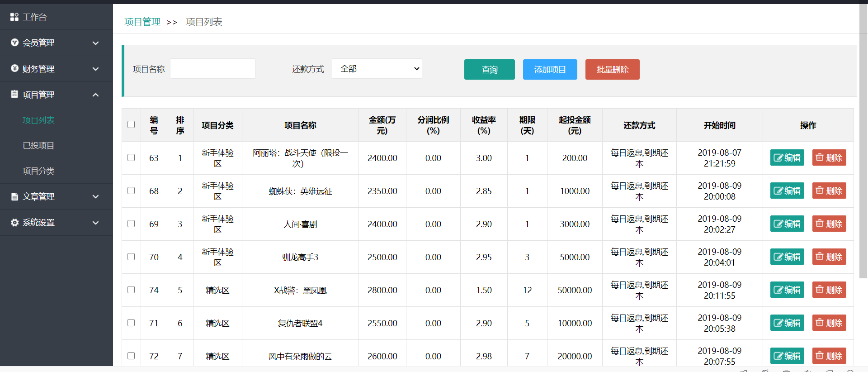
Task: Open 文章管理 menu label
Action: [38, 196]
